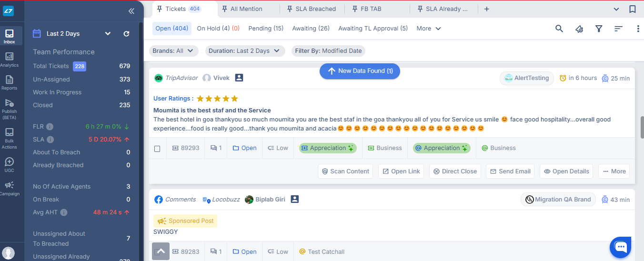Screen dimensions: 644x261
Task: Open ticket search magnifier
Action: tap(559, 29)
